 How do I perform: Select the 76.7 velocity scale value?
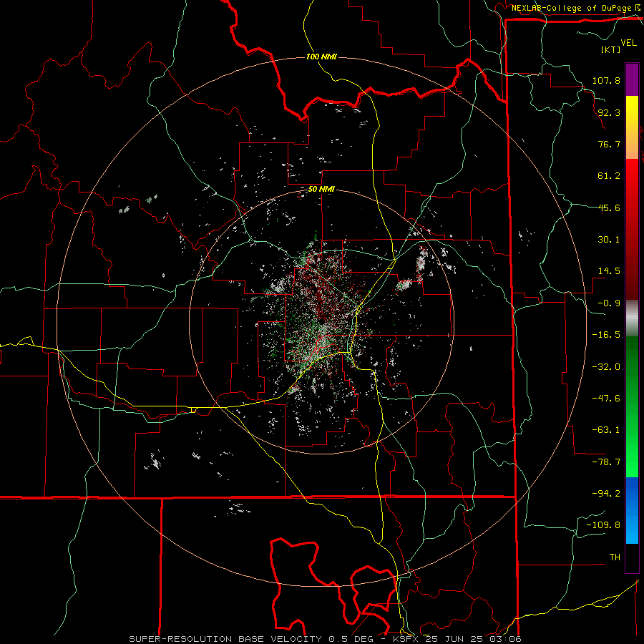[x=609, y=144]
